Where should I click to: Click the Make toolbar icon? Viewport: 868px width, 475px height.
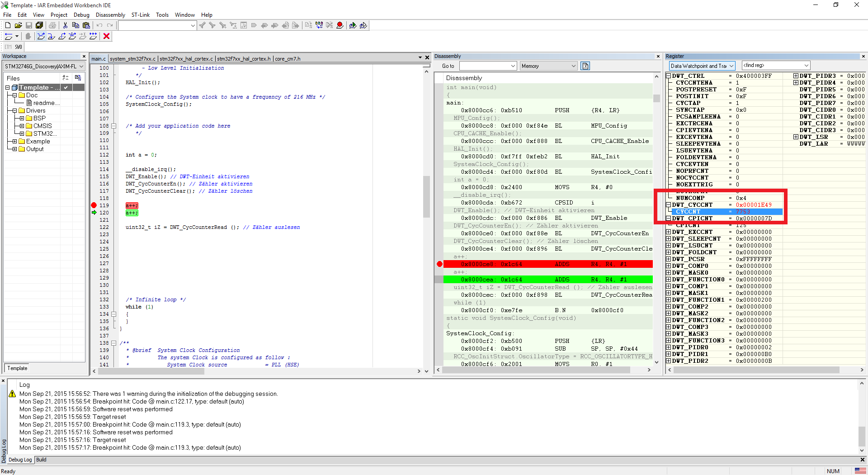pos(319,25)
